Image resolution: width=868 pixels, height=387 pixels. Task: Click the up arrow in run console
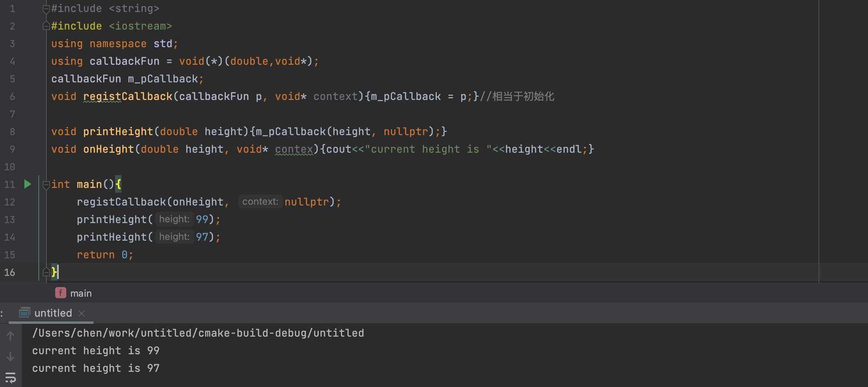[x=10, y=336]
